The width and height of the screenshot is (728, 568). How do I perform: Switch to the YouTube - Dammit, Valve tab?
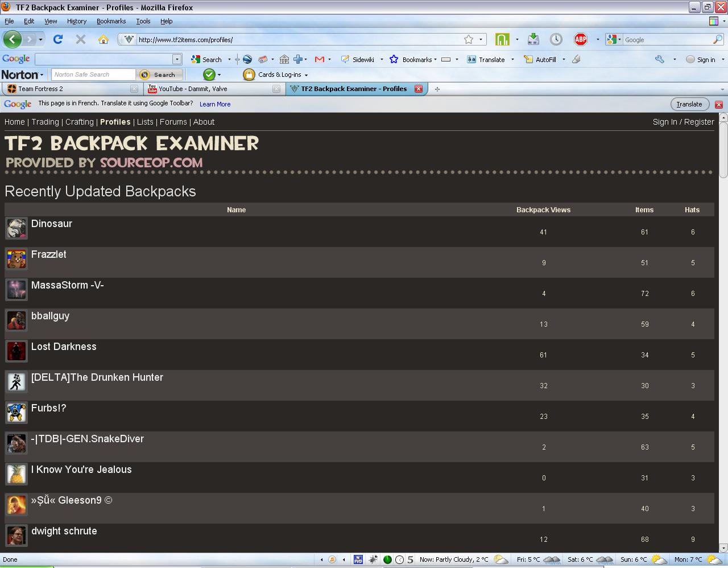(192, 89)
